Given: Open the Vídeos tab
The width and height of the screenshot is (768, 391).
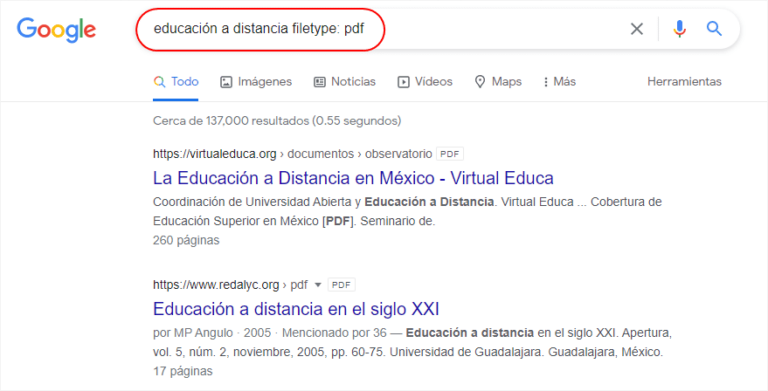Looking at the screenshot, I should click(x=425, y=82).
